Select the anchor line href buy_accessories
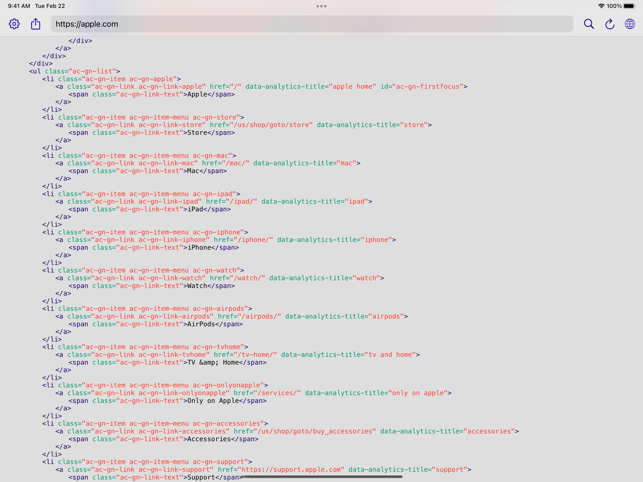Image resolution: width=643 pixels, height=482 pixels. [287, 431]
